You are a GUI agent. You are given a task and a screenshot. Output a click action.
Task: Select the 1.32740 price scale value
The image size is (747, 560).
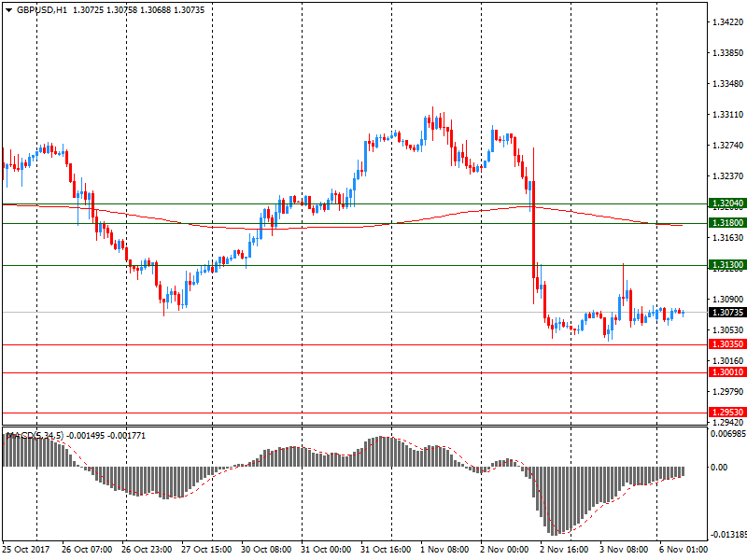[728, 146]
